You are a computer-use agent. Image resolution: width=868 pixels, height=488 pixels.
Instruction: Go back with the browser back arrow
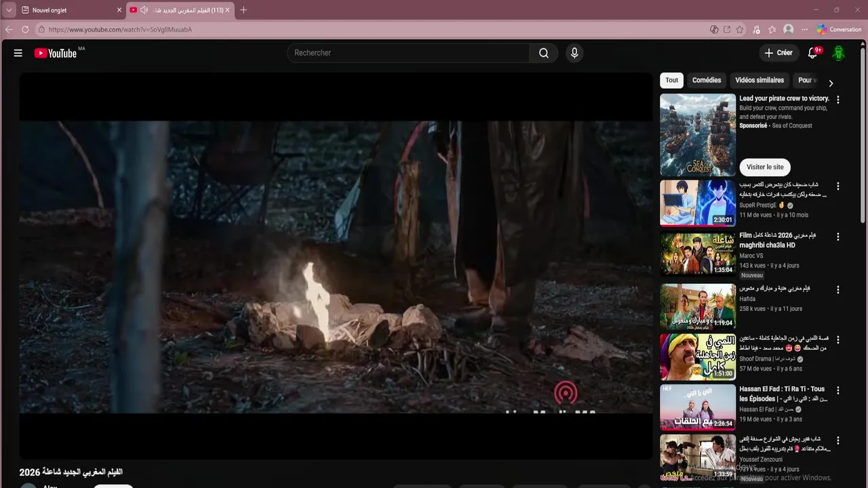click(x=9, y=29)
